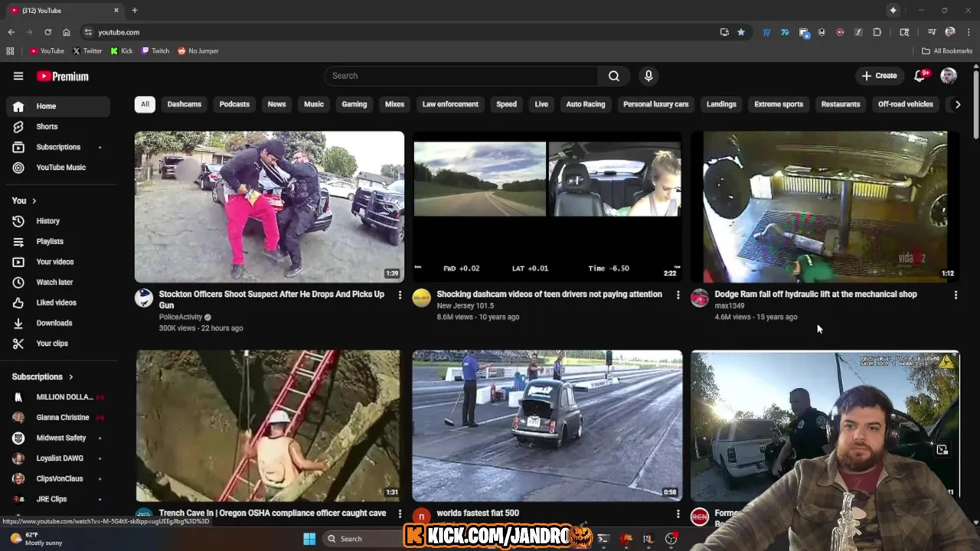Go to Subscriptions in sidebar
The image size is (980, 551).
pyautogui.click(x=58, y=147)
